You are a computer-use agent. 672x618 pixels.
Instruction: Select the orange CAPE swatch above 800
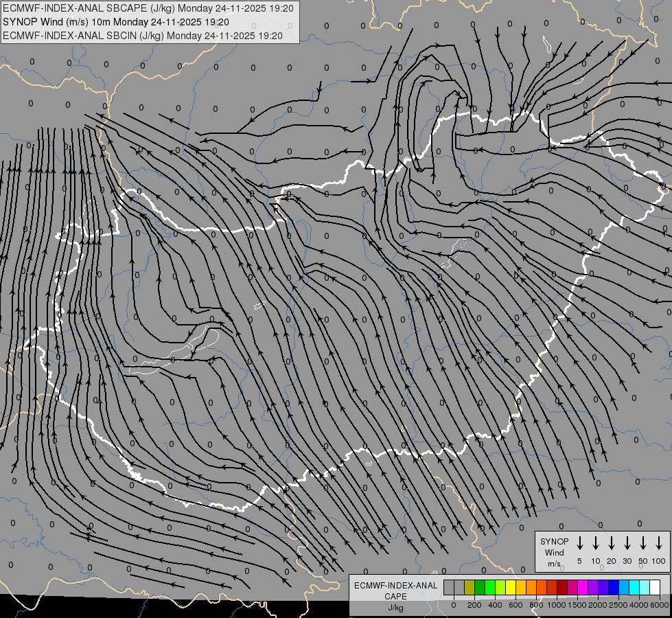pos(531,587)
